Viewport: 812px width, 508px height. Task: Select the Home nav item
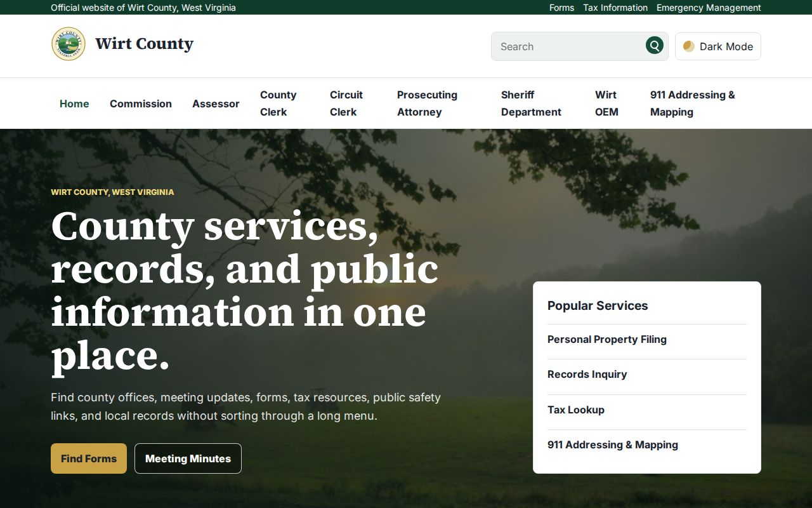click(74, 104)
